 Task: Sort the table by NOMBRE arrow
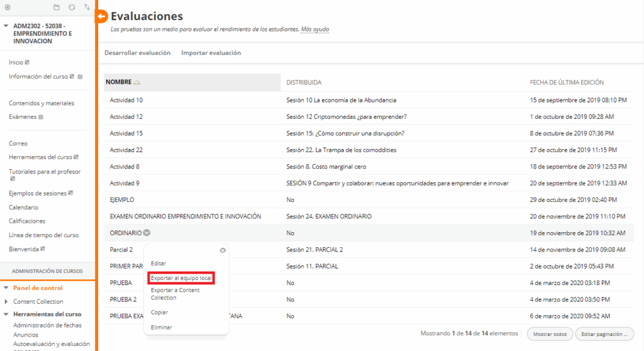[x=136, y=82]
